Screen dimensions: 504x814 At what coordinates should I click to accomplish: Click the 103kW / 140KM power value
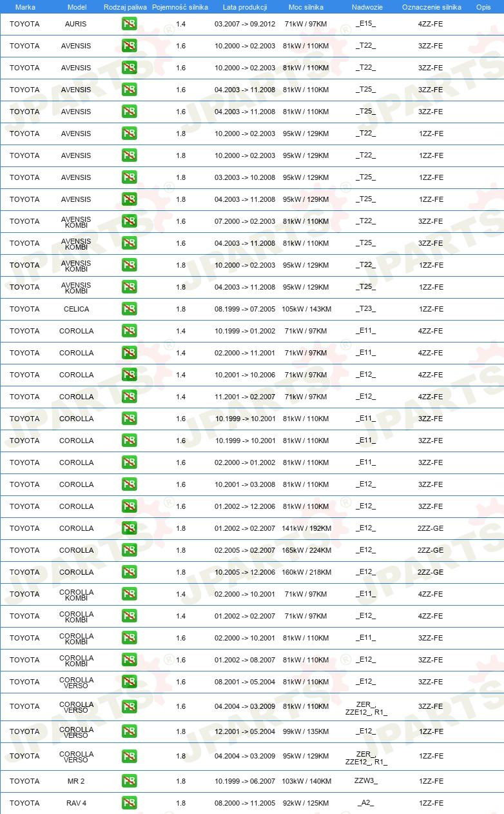[306, 781]
